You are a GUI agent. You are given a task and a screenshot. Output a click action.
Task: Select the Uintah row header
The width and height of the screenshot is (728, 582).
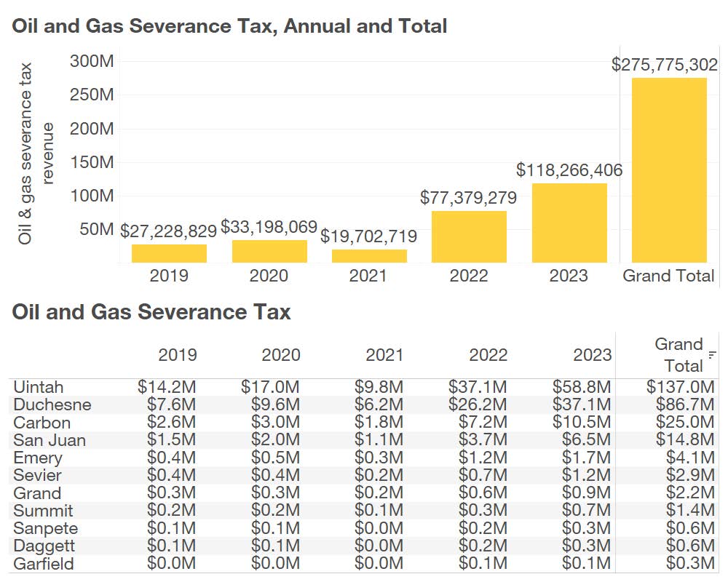38,387
